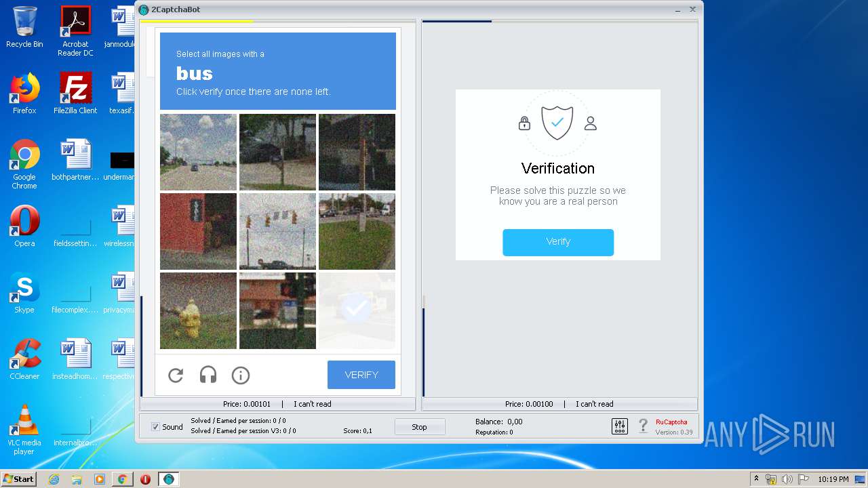868x488 pixels.
Task: Open Firefox desktop shortcut
Action: pyautogui.click(x=24, y=94)
